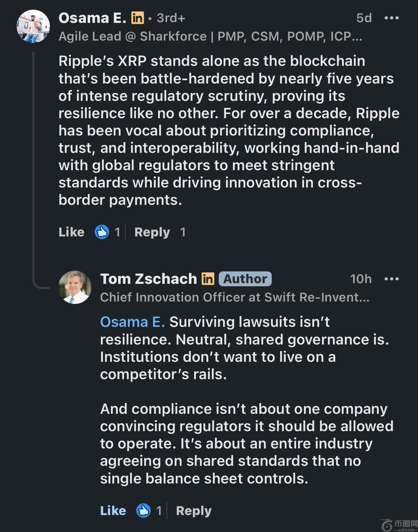The height and width of the screenshot is (532, 418).
Task: Open more options on Osama's comment
Action: tap(392, 18)
